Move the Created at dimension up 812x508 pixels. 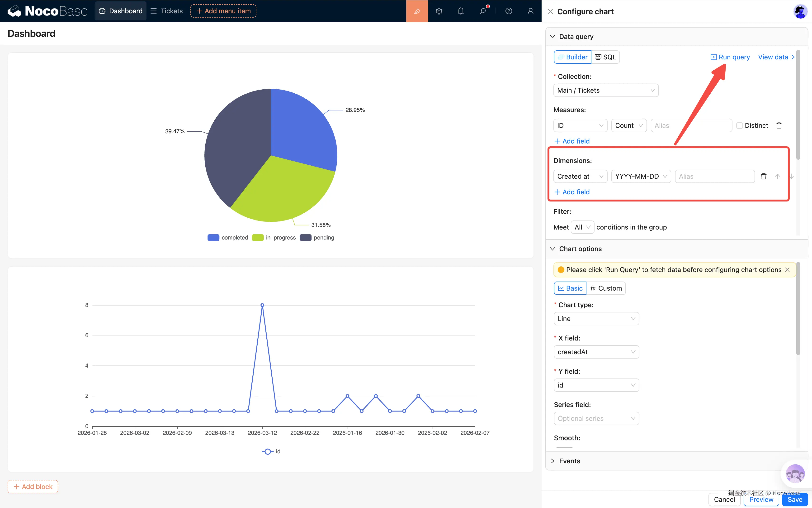(777, 176)
